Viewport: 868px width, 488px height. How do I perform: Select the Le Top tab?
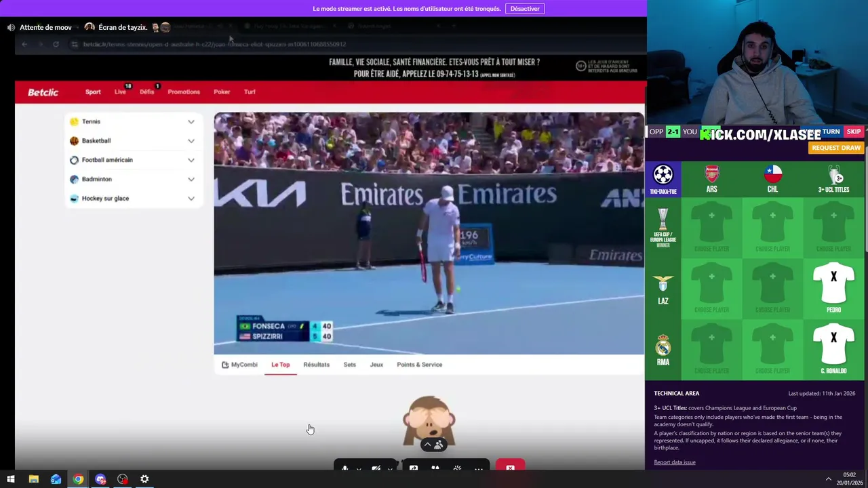coord(280,365)
